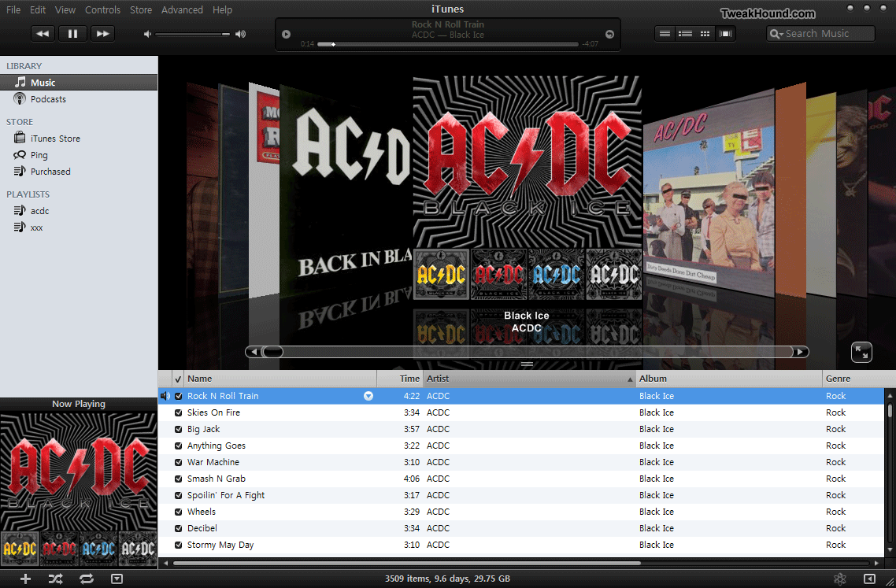
Task: Uncheck War Machine checkbox
Action: pos(178,462)
